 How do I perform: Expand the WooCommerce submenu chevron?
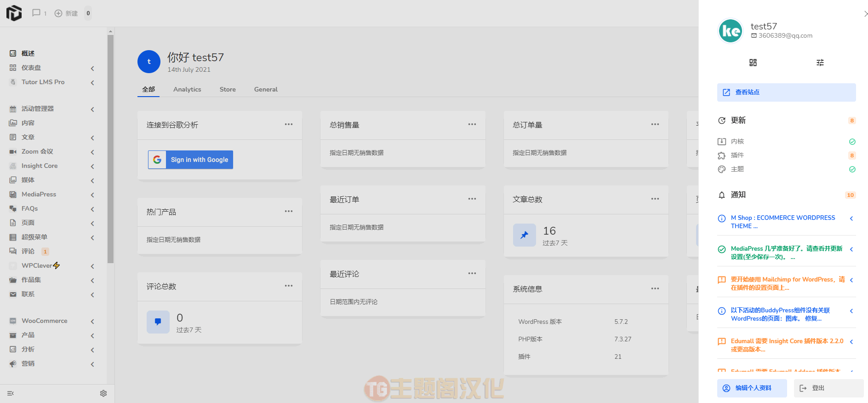click(x=92, y=321)
